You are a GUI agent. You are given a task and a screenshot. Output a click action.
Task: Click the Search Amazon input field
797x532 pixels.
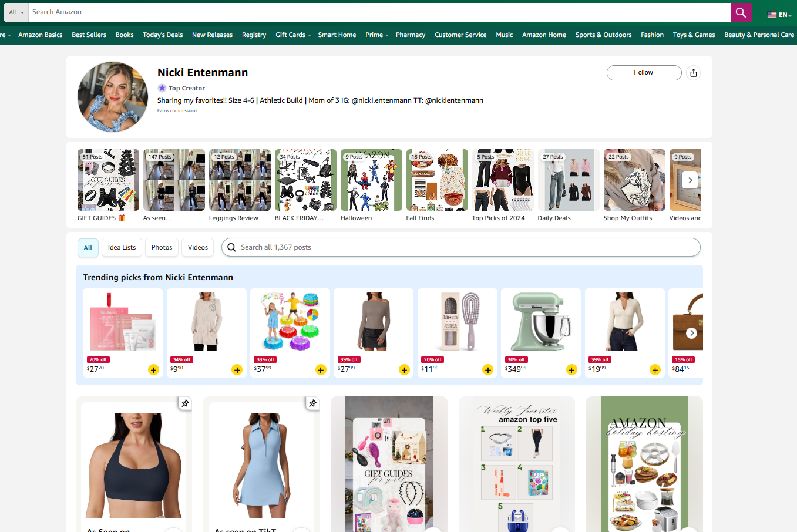(x=379, y=12)
